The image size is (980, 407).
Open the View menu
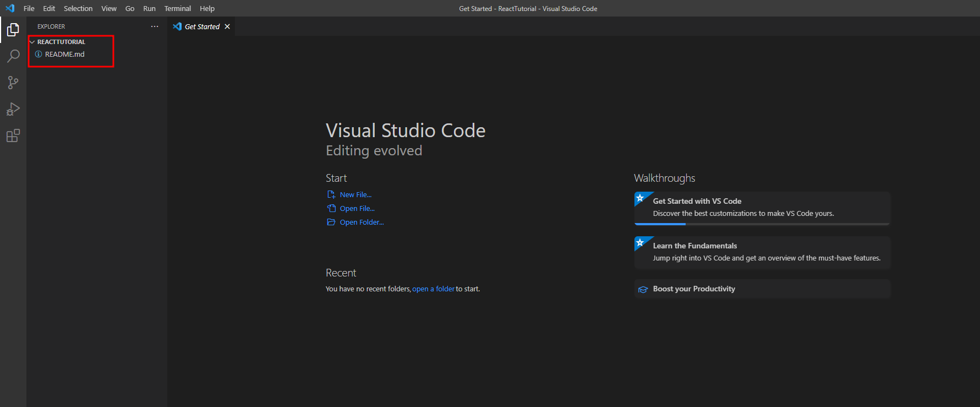pos(109,8)
